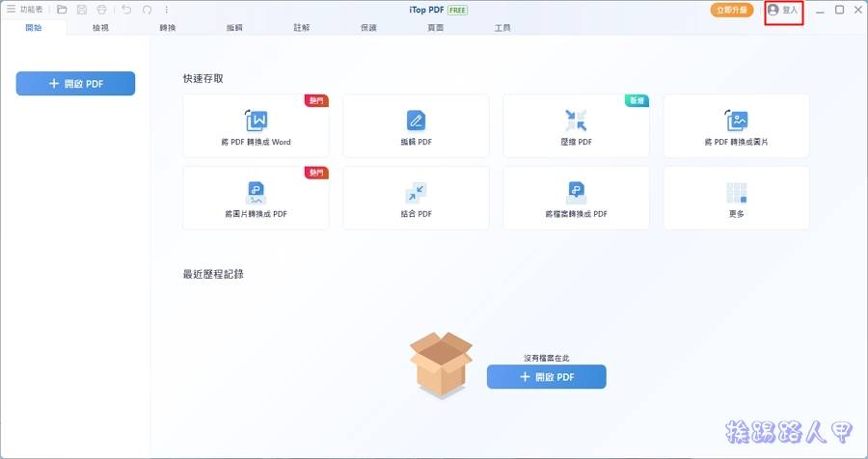The width and height of the screenshot is (868, 459).
Task: Click the redo arrow icon
Action: (147, 10)
